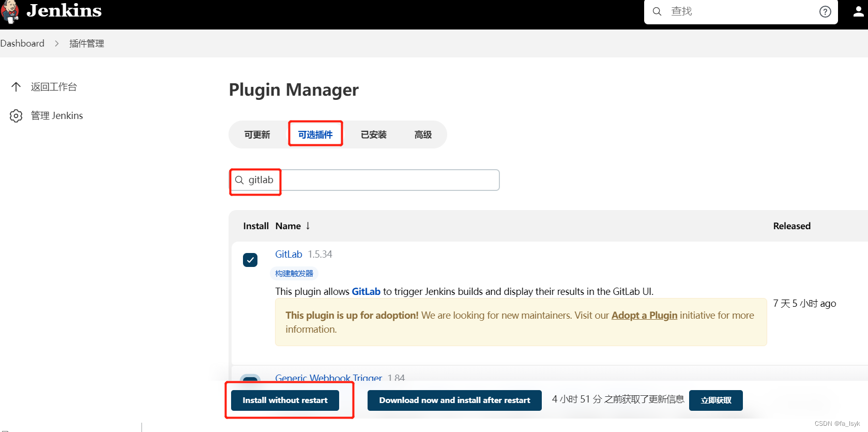Switch to 已安装 tab
This screenshot has width=868, height=432.
click(x=374, y=135)
